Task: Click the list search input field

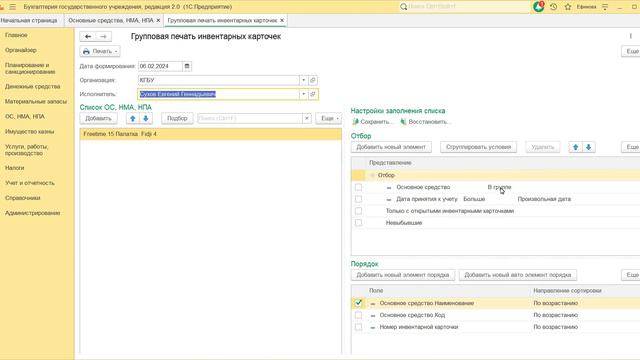Action: (x=250, y=118)
